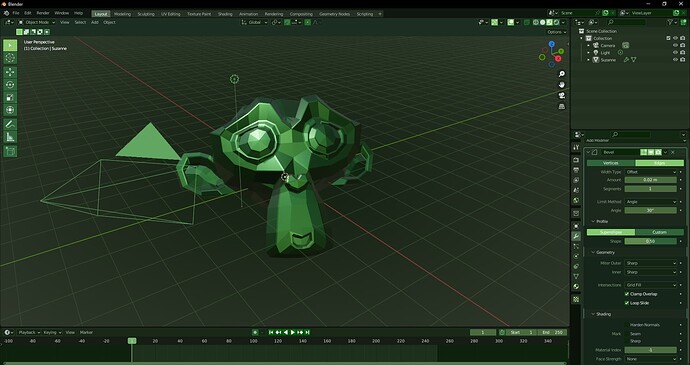Open the Tool properties tab
Screen dimensions: 690x365
pyautogui.click(x=576, y=147)
